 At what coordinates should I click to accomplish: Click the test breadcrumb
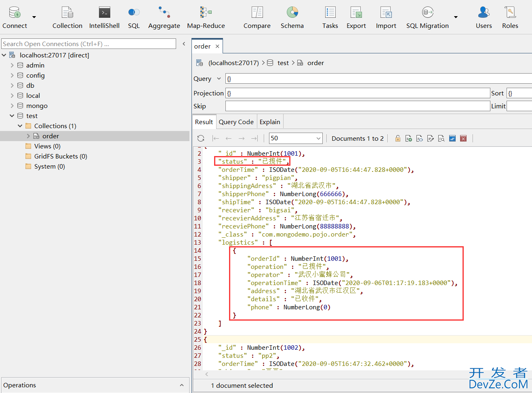pyautogui.click(x=283, y=63)
